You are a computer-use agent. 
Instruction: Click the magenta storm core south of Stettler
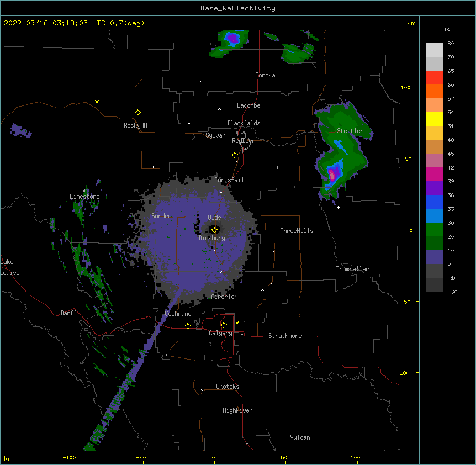tap(332, 175)
